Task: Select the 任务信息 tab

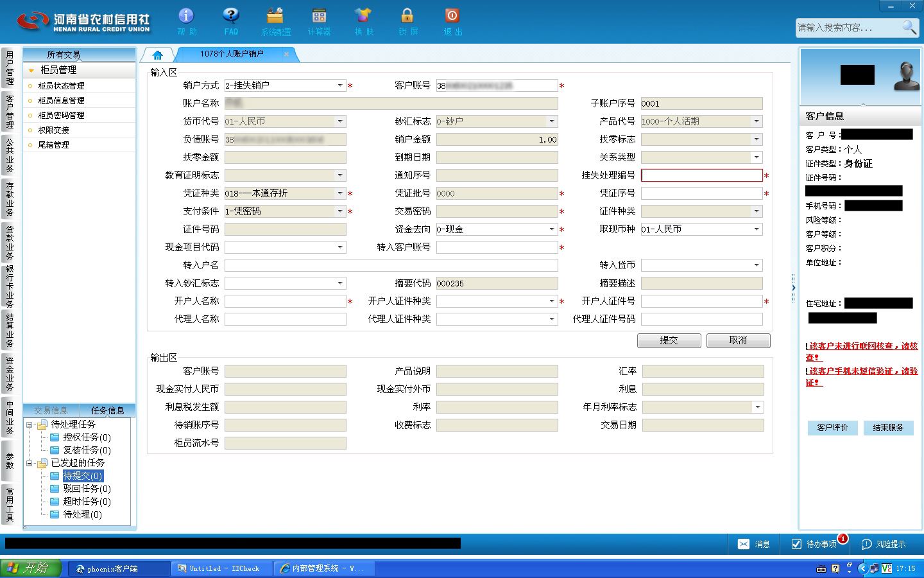Action: click(x=107, y=410)
